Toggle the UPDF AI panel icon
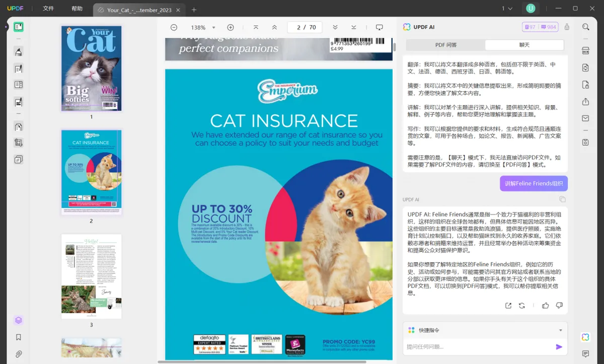 585,337
